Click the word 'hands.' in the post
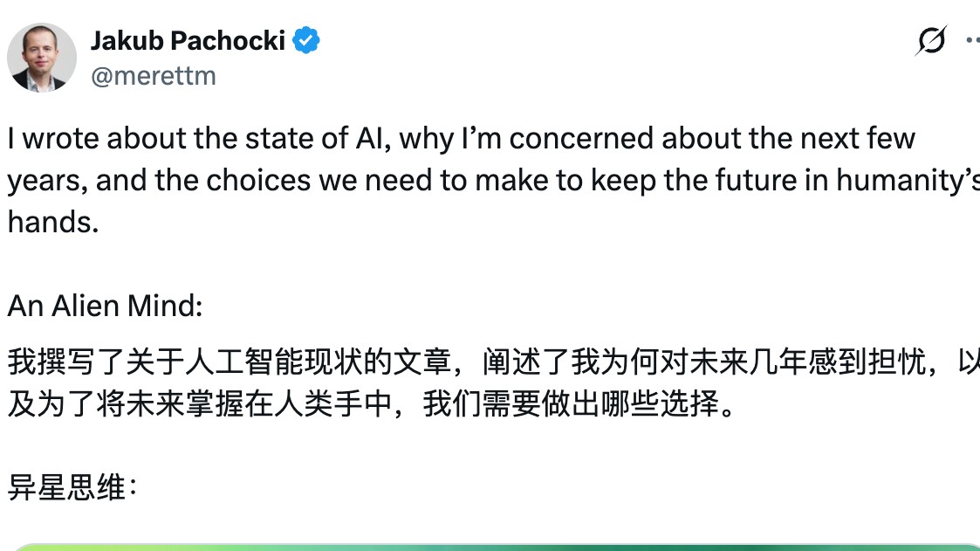 (x=53, y=222)
